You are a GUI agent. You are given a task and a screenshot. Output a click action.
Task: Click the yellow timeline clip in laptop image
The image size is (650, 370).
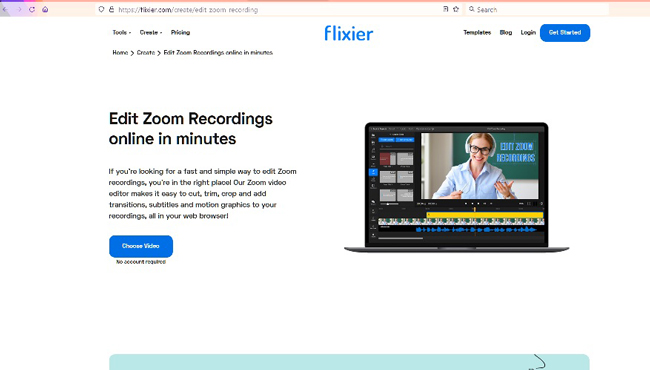pos(485,215)
